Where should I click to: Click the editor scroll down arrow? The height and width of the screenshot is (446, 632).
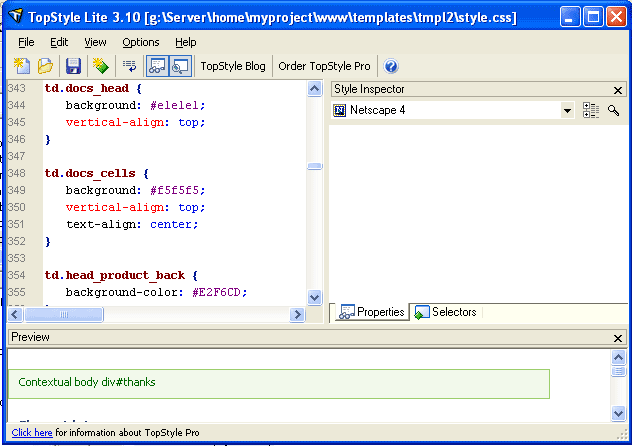coord(314,297)
